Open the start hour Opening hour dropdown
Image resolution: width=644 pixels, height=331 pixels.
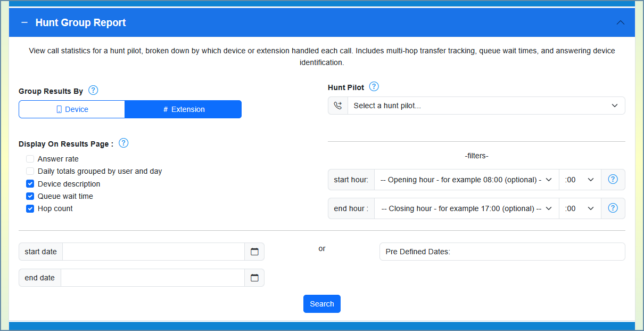(467, 180)
